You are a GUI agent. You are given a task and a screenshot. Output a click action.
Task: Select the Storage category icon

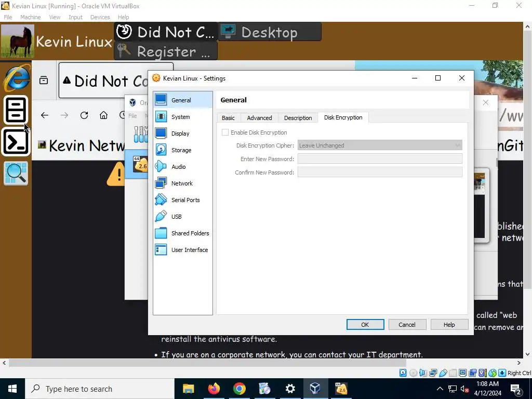(x=161, y=150)
